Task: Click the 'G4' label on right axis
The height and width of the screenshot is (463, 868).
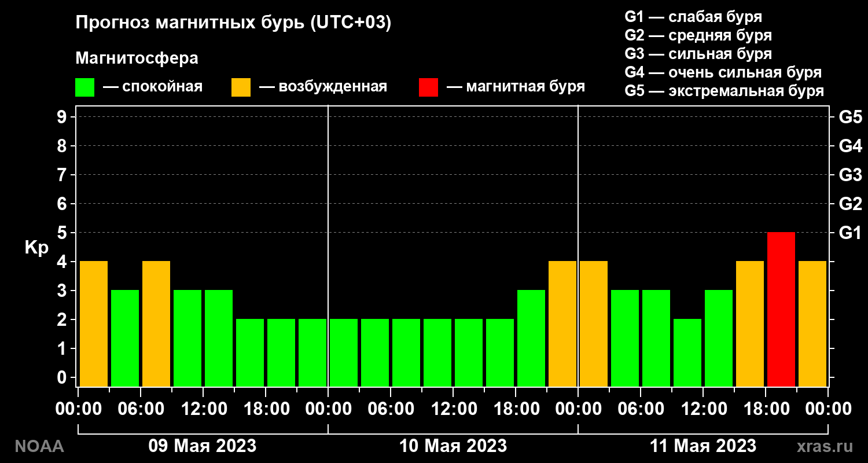Action: 850,146
